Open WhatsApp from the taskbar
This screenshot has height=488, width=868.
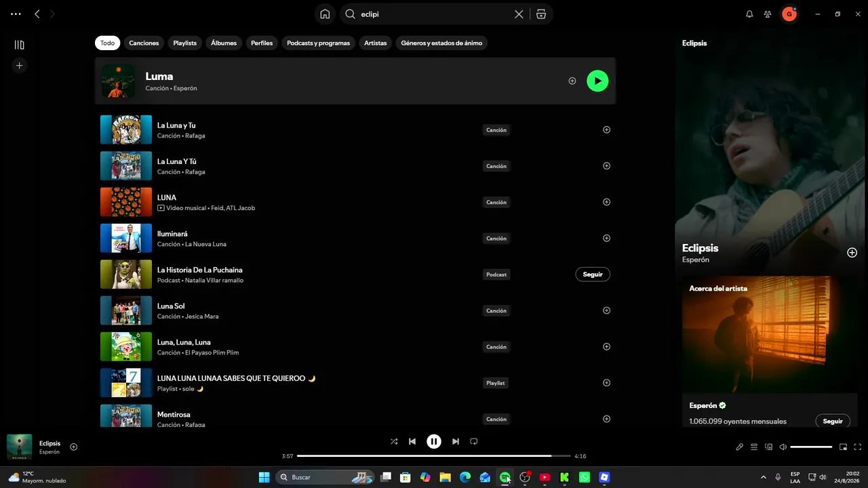(585, 477)
